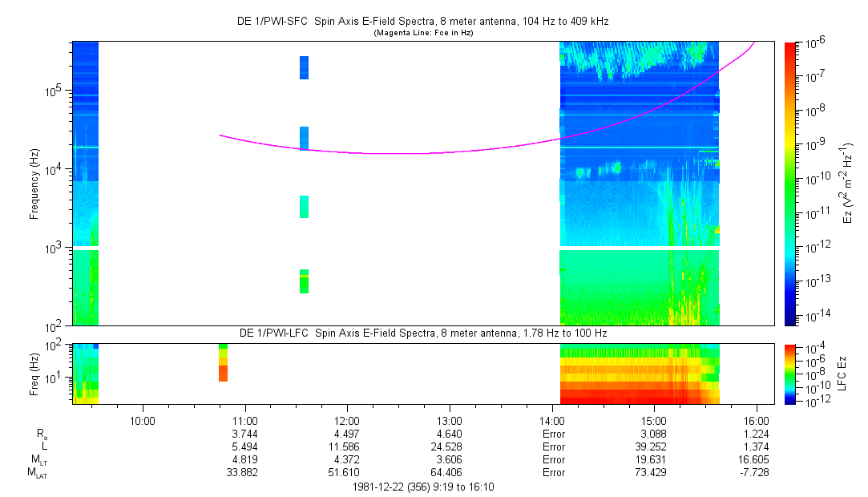Select the MLAT value 73.429
868x497 pixels.
click(652, 473)
